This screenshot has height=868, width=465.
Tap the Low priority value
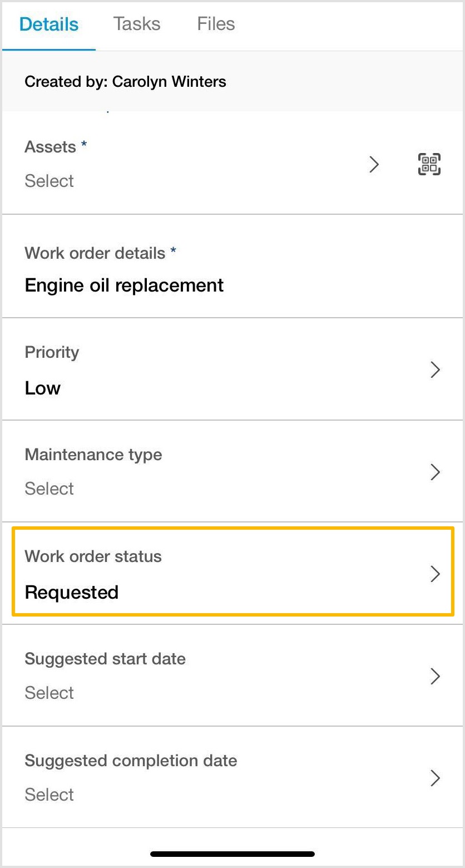point(42,388)
